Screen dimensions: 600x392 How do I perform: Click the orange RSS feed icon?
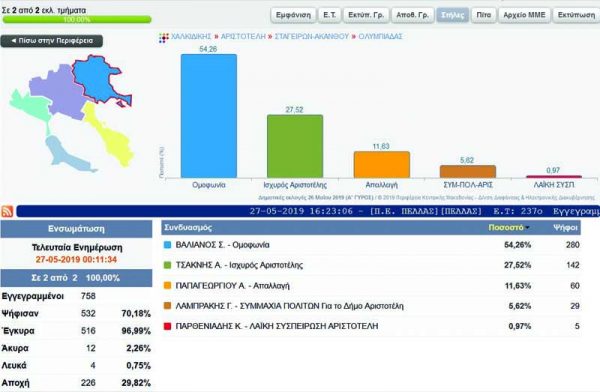tap(7, 211)
